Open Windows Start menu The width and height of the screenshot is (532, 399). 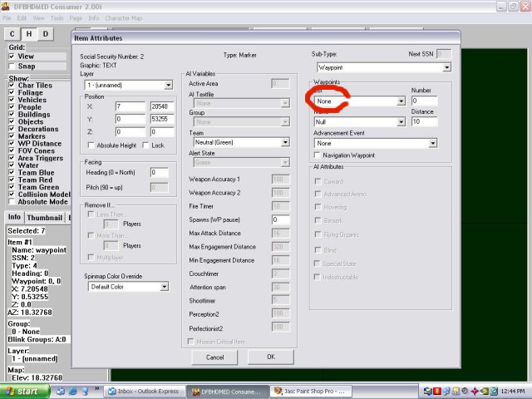24,391
